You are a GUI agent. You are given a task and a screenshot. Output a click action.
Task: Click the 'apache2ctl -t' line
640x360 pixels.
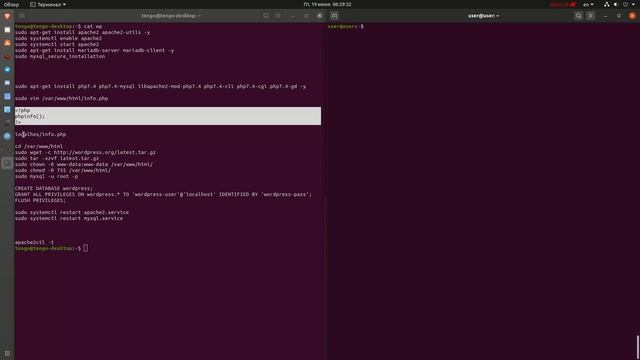[34, 242]
